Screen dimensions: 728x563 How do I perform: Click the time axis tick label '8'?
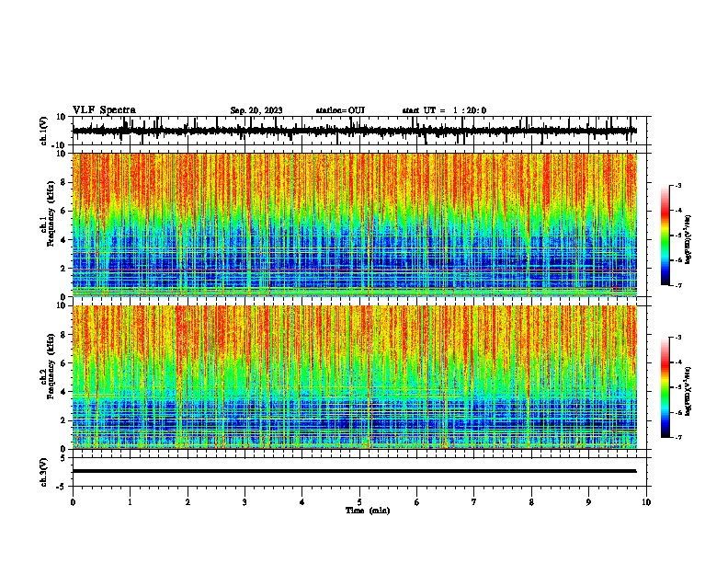(x=531, y=502)
